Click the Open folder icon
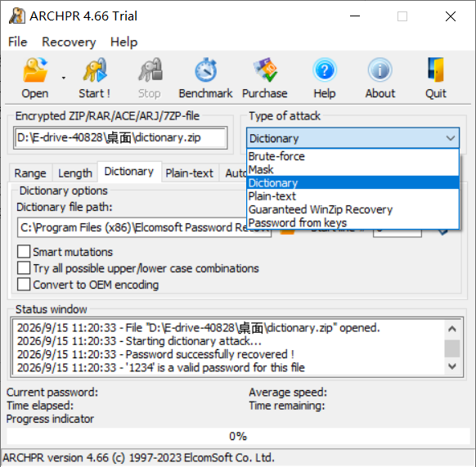 tap(35, 70)
